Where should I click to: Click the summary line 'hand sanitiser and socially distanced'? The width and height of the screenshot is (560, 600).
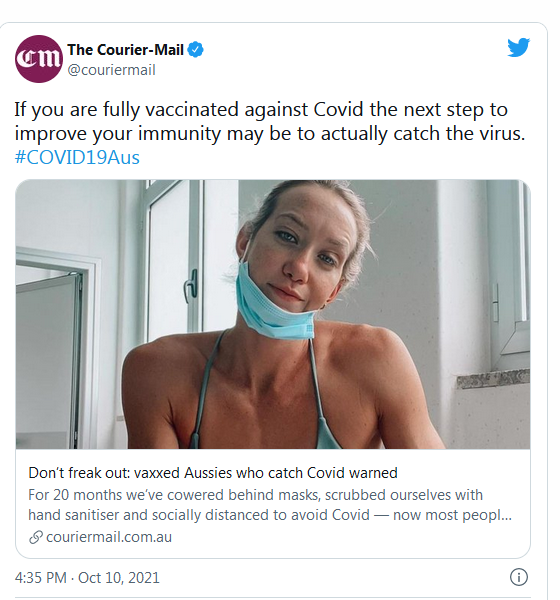(x=270, y=515)
